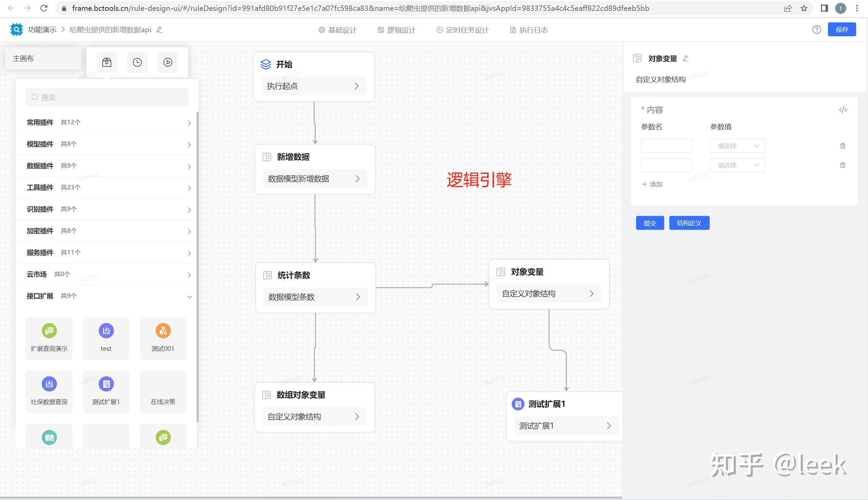Click the package/box icon in canvas toolbar
This screenshot has width=868, height=500.
tap(107, 62)
